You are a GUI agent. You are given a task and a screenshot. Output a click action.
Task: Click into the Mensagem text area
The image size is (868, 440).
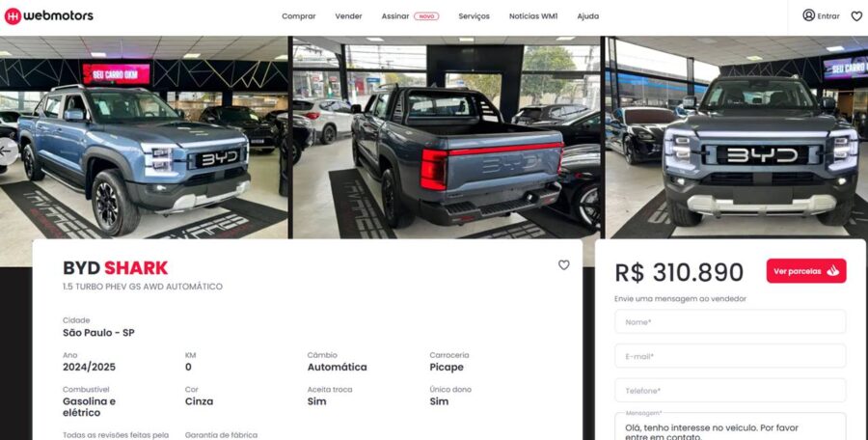tap(730, 426)
